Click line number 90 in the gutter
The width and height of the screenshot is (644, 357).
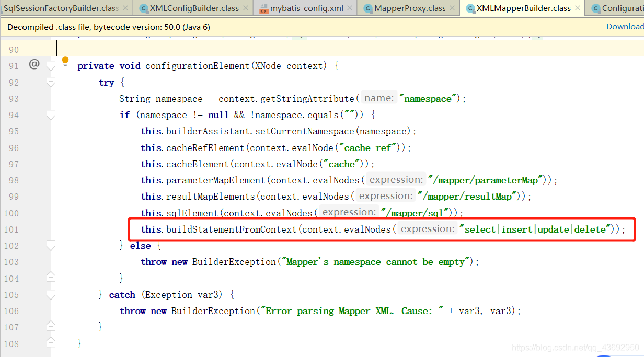(x=14, y=50)
